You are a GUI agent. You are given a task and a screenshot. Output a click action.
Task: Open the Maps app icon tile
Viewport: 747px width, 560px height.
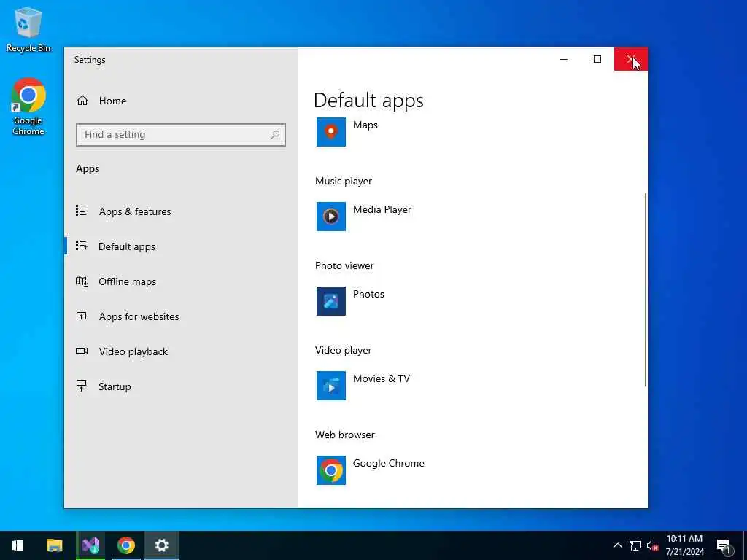330,132
